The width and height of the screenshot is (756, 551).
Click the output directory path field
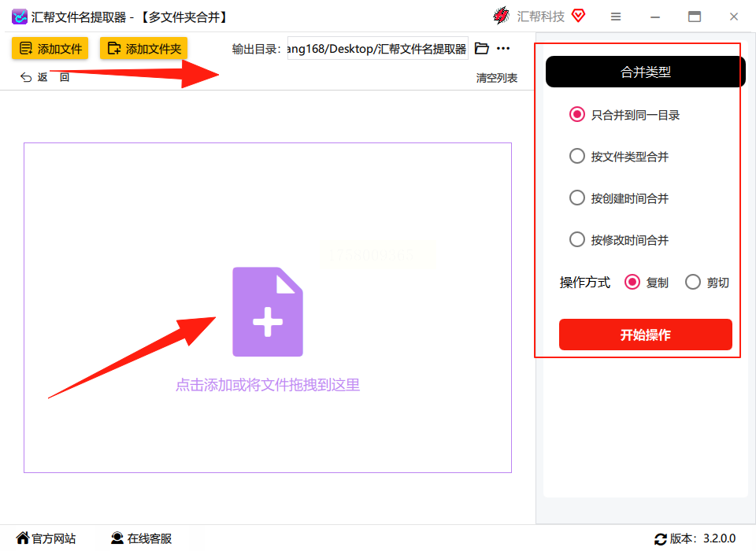click(377, 48)
